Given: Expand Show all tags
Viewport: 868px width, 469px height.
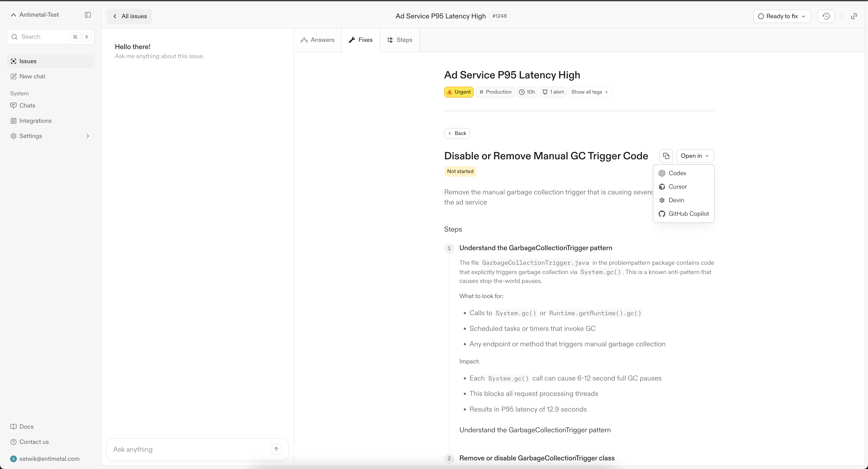Looking at the screenshot, I should tap(589, 92).
